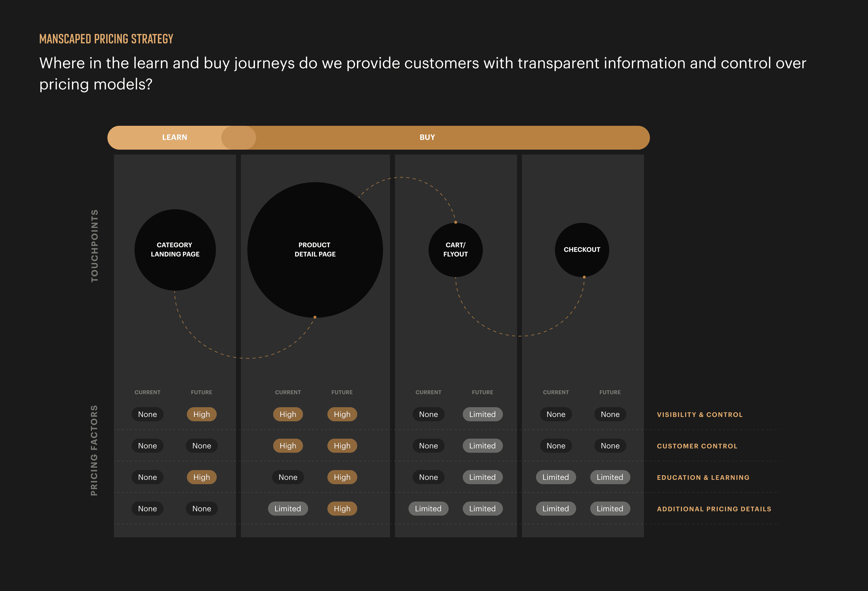
Task: Click the 'Visibility & Control' row label
Action: pyautogui.click(x=700, y=415)
